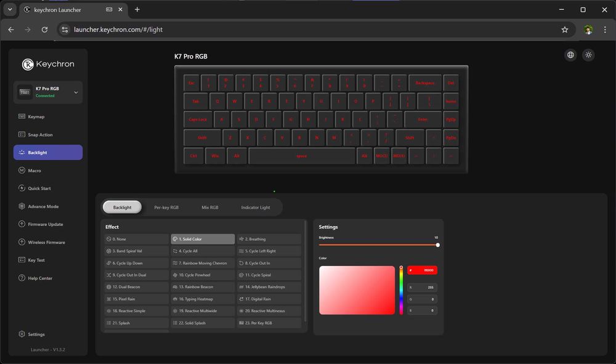
Task: Open Key Test page
Action: (48, 260)
